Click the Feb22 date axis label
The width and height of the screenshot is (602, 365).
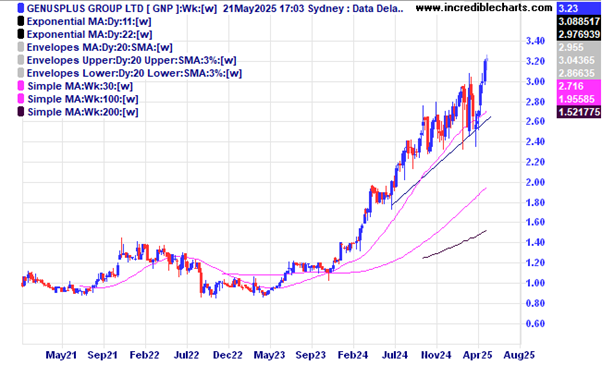point(144,355)
